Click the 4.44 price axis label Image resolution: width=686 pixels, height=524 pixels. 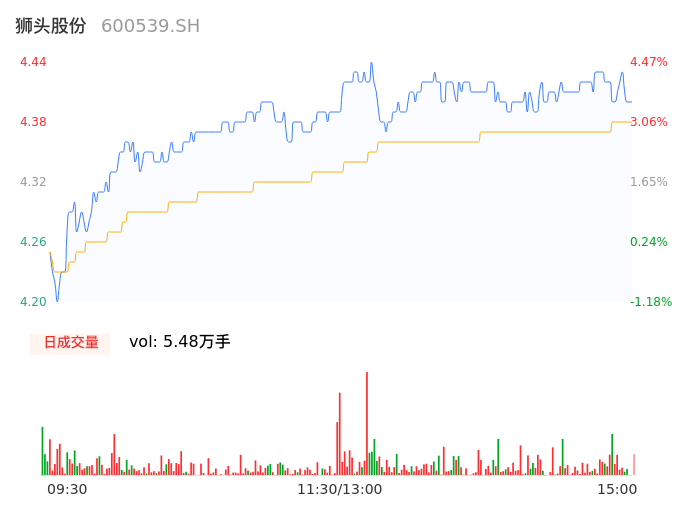click(33, 62)
